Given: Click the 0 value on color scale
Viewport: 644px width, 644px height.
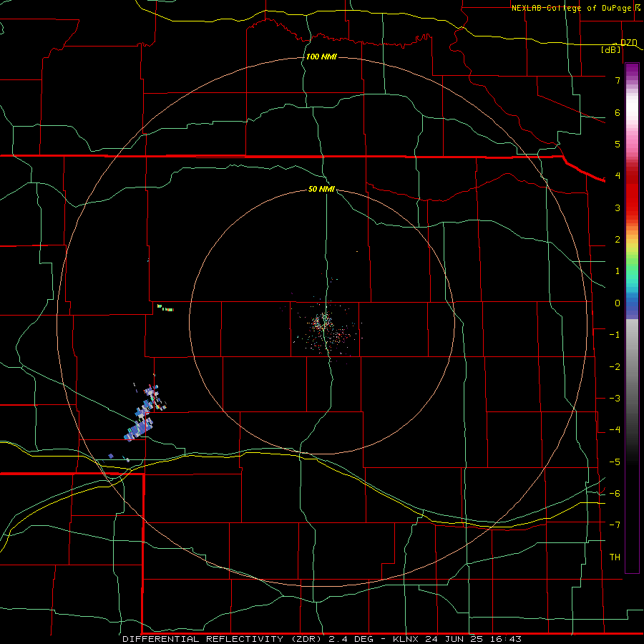Looking at the screenshot, I should pyautogui.click(x=618, y=303).
